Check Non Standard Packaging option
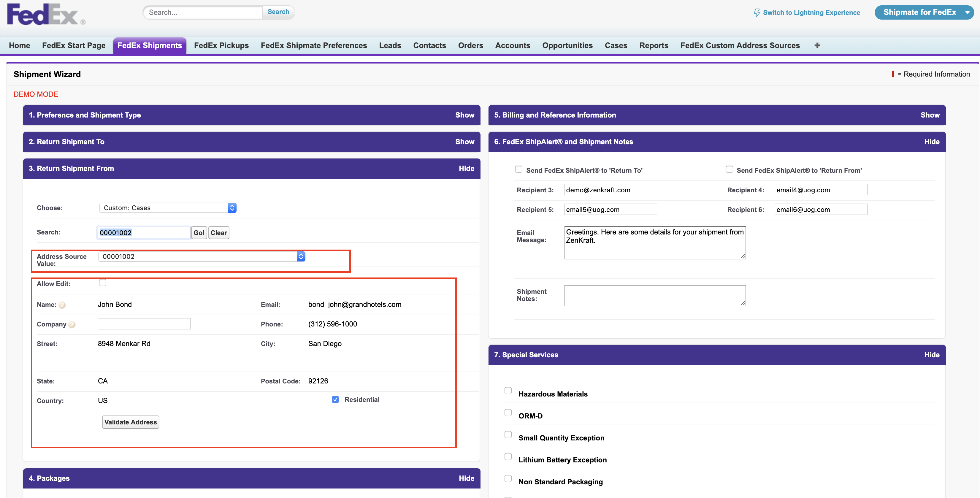Screen dimensions: 980x498 coord(508,479)
